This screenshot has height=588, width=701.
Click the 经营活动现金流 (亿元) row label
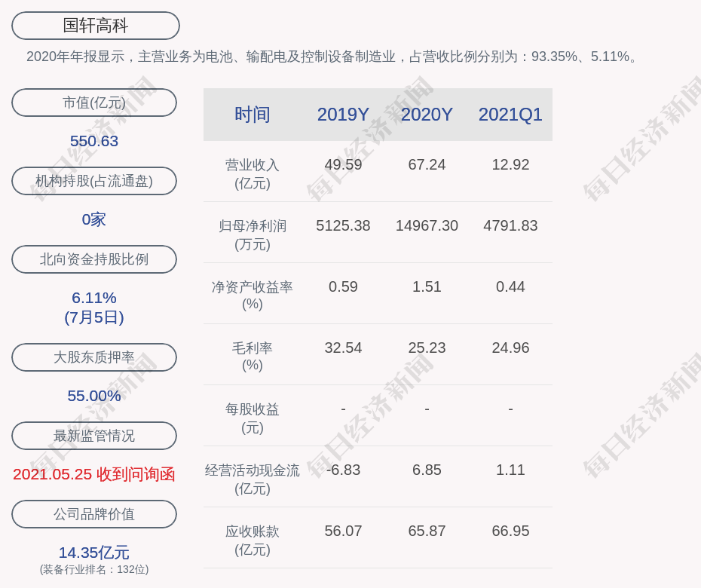pyautogui.click(x=253, y=479)
